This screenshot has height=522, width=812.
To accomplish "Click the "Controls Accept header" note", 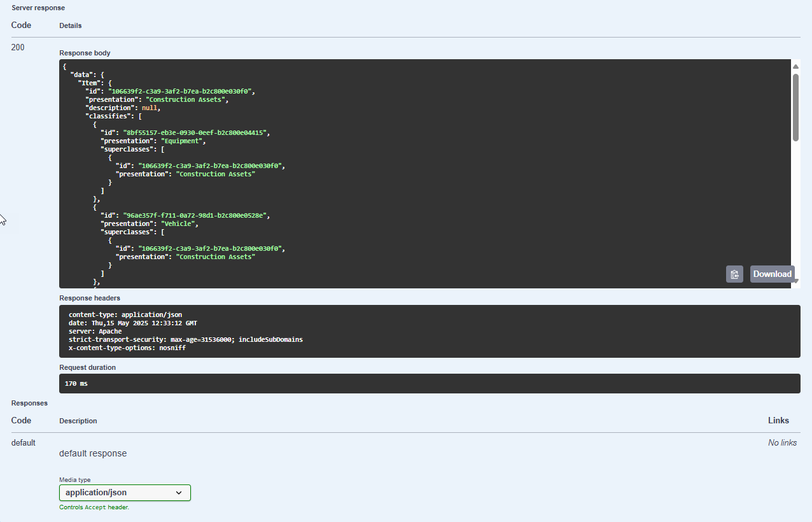I will 94,507.
